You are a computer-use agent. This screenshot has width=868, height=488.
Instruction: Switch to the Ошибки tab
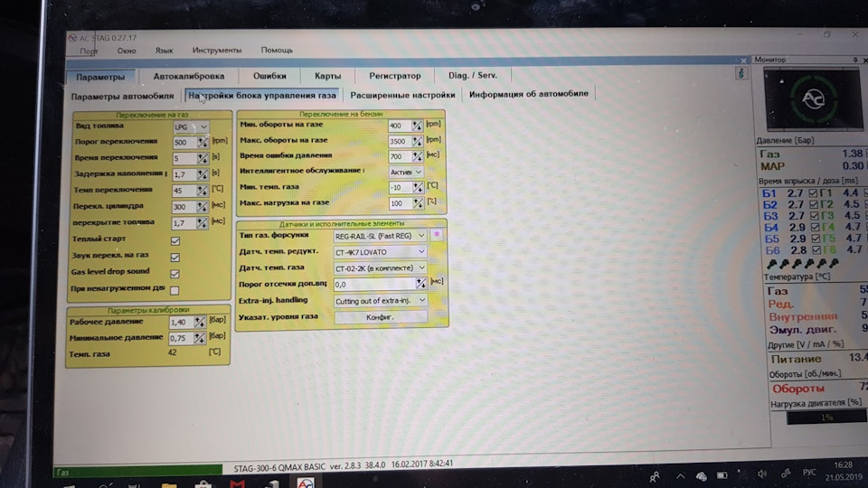[269, 76]
